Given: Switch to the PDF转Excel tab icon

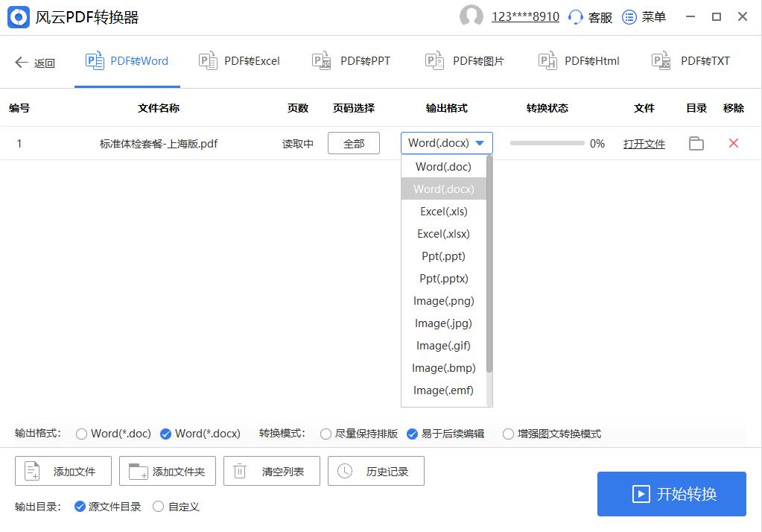Looking at the screenshot, I should coord(206,61).
